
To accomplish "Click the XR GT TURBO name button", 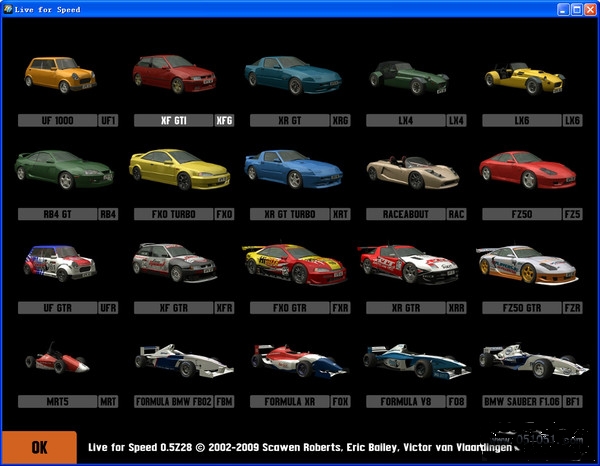I will (x=290, y=214).
